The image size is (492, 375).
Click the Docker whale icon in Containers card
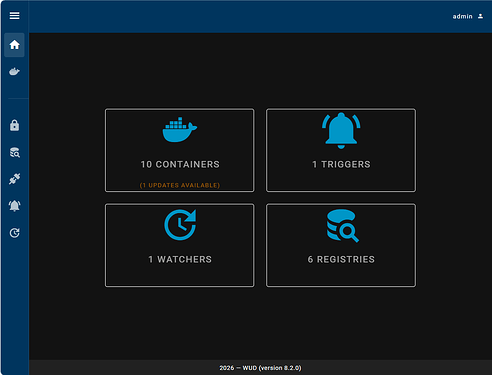point(180,129)
